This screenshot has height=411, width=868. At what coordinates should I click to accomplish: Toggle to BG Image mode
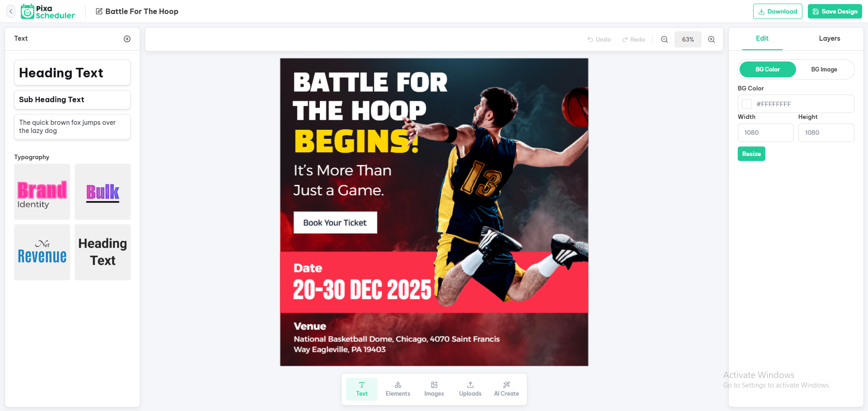click(x=824, y=70)
